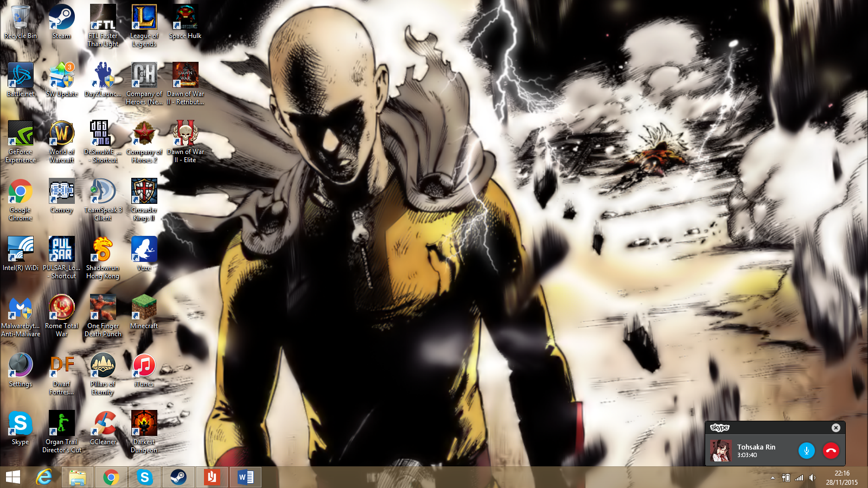Image resolution: width=868 pixels, height=488 pixels.
Task: Open Darkest Dungeon desktop shortcut
Action: [x=144, y=432]
